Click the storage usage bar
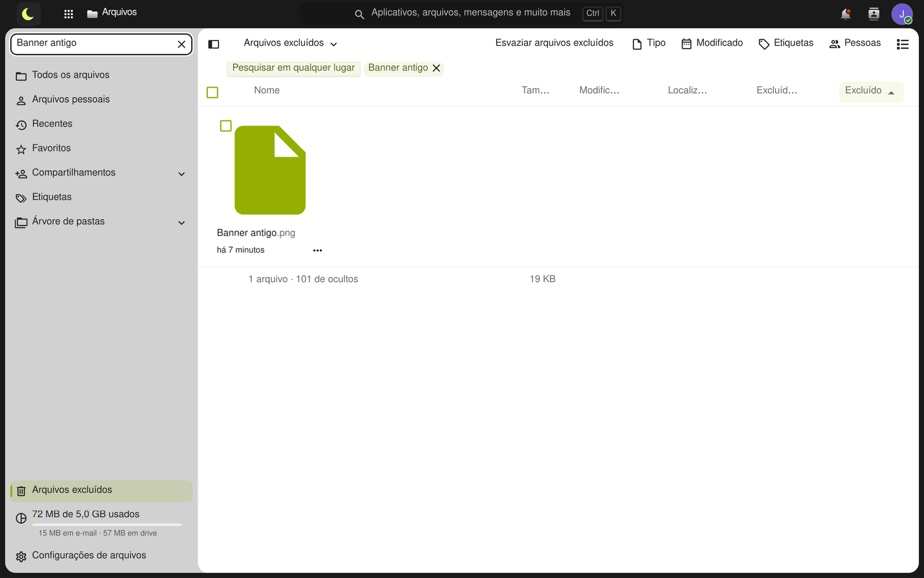This screenshot has height=578, width=924. [x=107, y=525]
